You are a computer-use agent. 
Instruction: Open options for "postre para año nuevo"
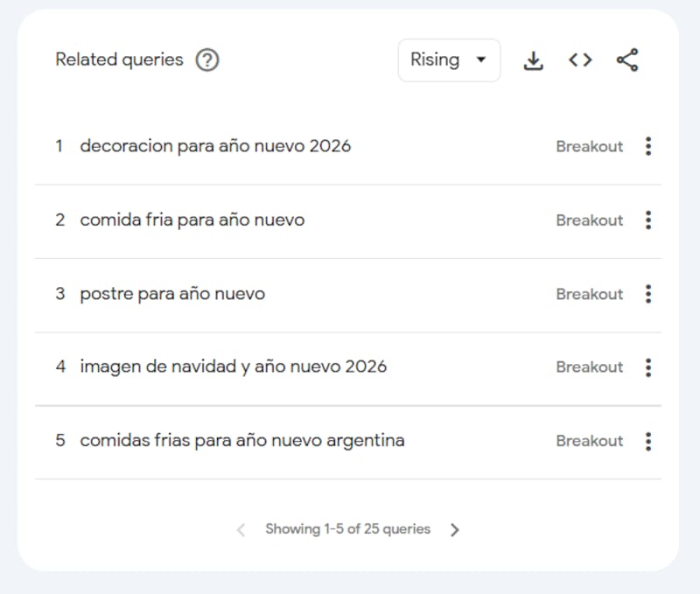pyautogui.click(x=648, y=294)
